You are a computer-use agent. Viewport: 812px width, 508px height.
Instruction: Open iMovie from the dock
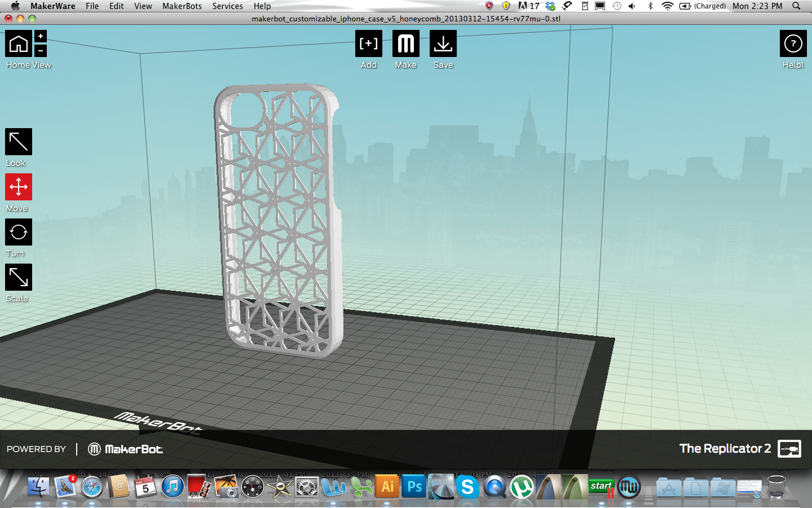pos(280,487)
